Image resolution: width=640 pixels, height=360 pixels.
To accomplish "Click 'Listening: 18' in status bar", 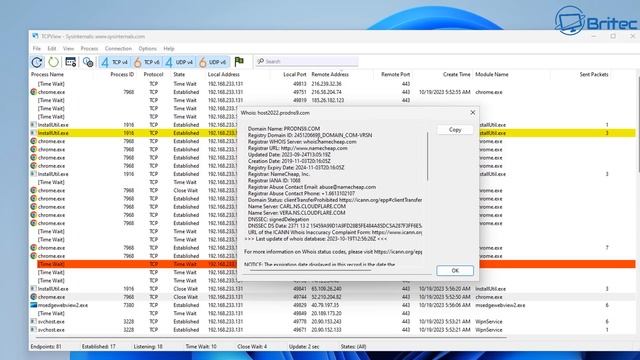I will (148, 347).
